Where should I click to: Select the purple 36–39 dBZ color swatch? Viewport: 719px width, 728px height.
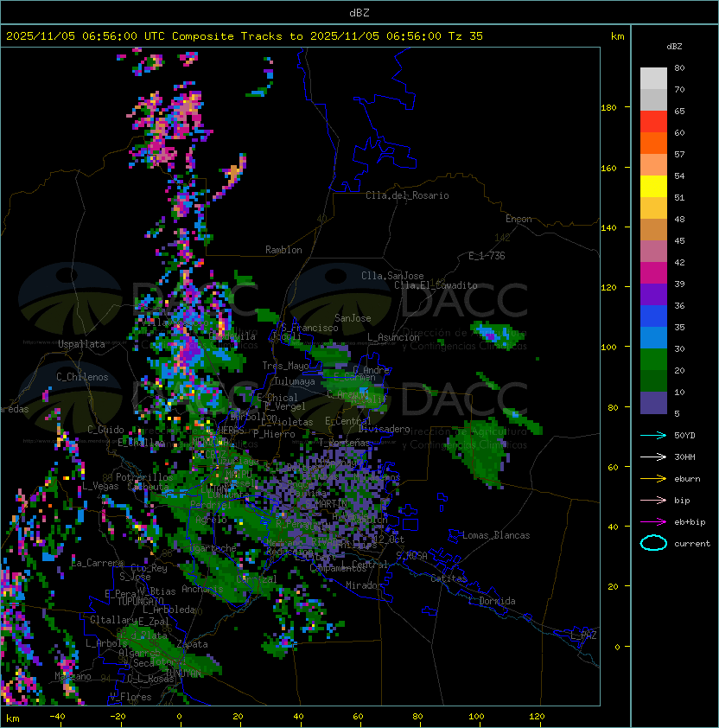(x=653, y=295)
